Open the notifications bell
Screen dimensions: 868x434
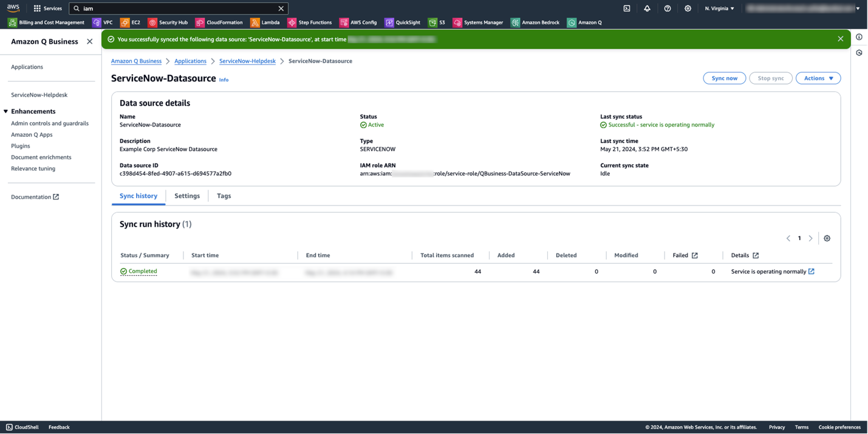(x=647, y=9)
